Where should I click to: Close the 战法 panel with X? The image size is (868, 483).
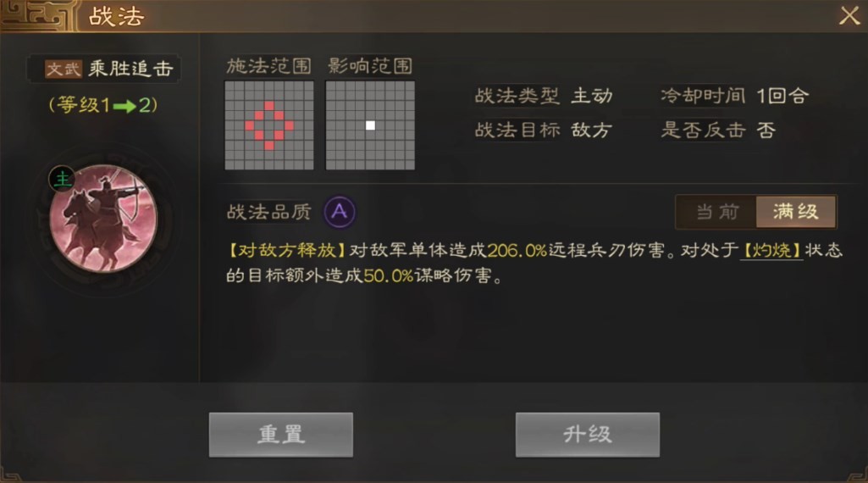(x=849, y=15)
